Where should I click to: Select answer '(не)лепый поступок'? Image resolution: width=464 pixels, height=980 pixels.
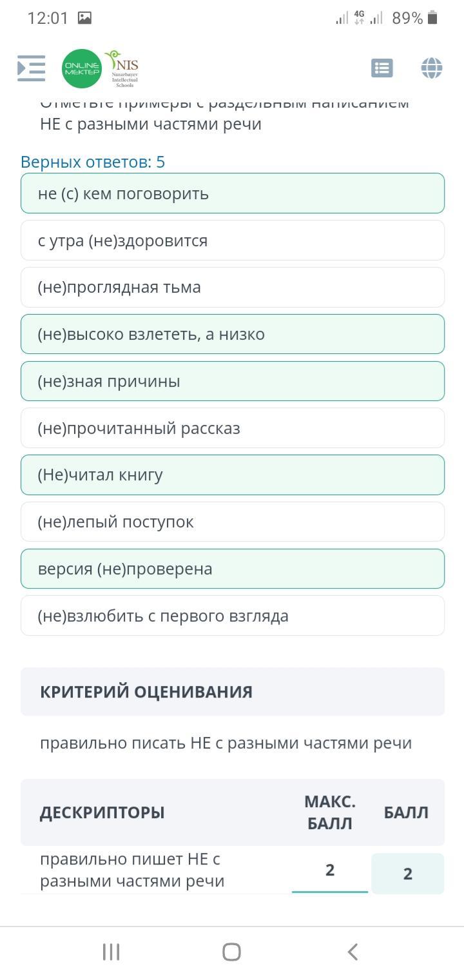[232, 522]
